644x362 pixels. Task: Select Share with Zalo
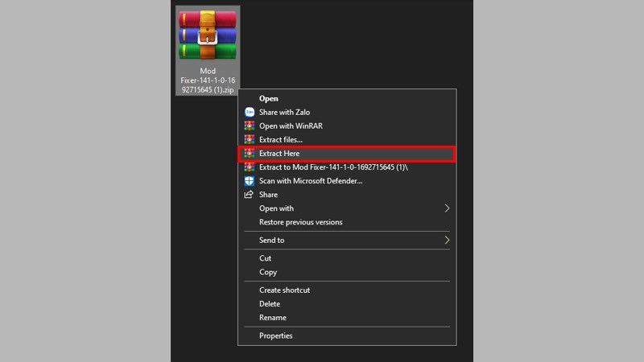pyautogui.click(x=347, y=112)
